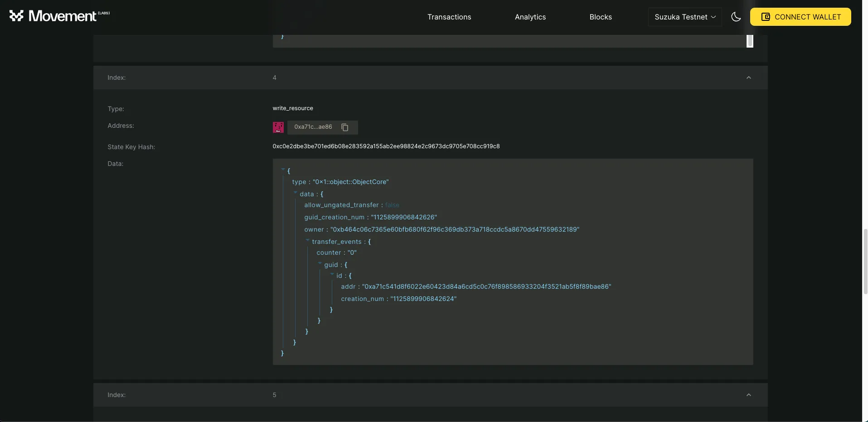This screenshot has height=422, width=868.
Task: Click the owner address value 0xb464c06c...
Action: coord(455,229)
